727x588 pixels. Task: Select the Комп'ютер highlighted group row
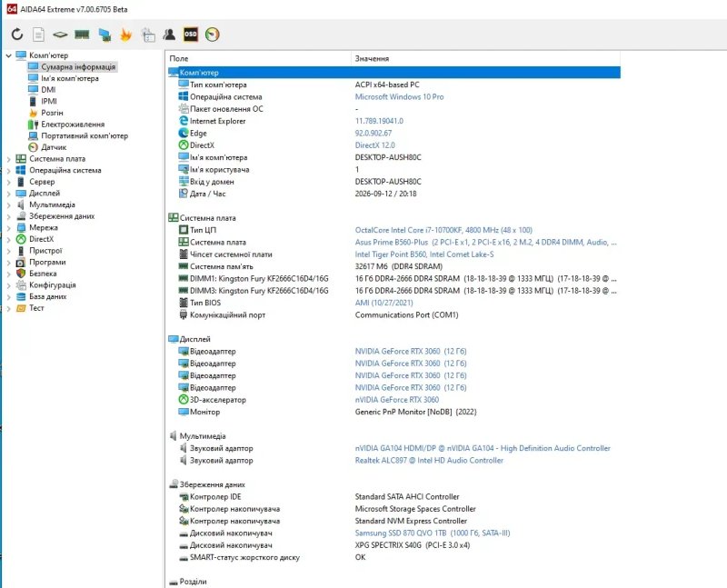pyautogui.click(x=394, y=73)
